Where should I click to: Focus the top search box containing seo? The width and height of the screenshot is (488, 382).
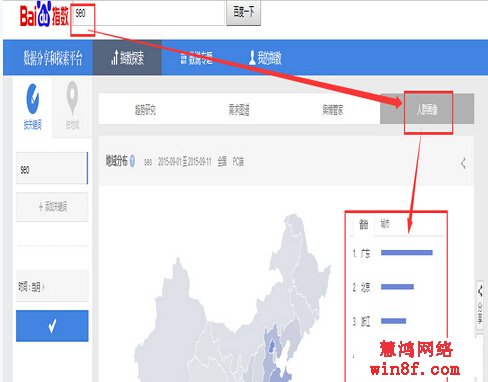(x=148, y=13)
